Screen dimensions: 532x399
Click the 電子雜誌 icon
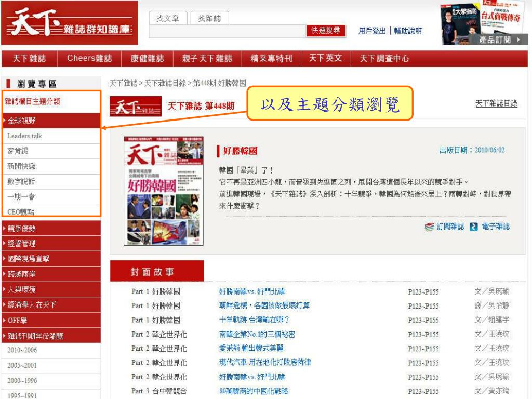click(x=473, y=227)
